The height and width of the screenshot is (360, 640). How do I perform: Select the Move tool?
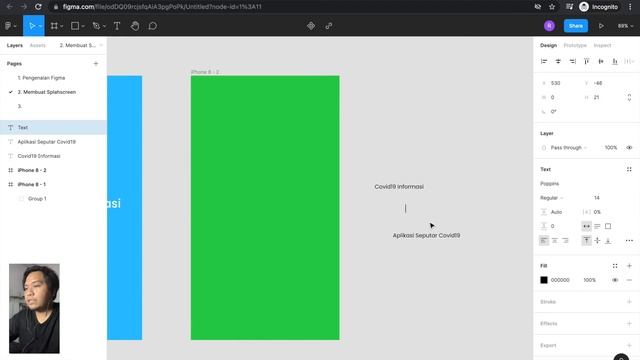31,26
